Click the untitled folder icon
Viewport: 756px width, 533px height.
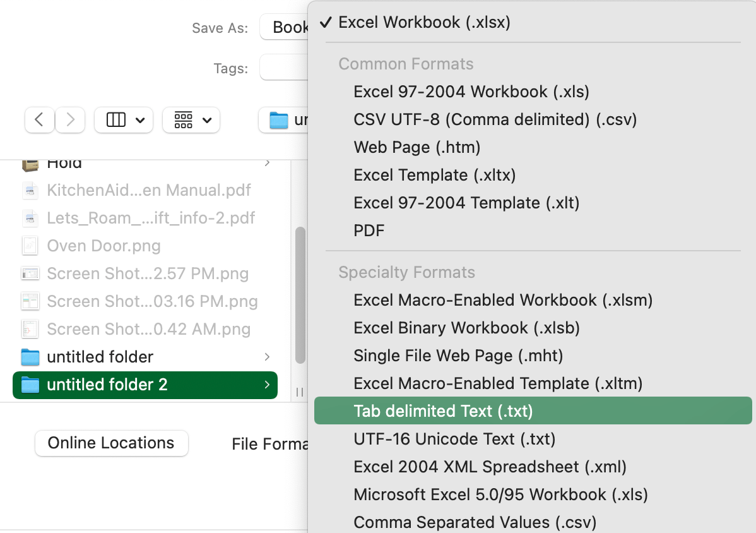(30, 357)
